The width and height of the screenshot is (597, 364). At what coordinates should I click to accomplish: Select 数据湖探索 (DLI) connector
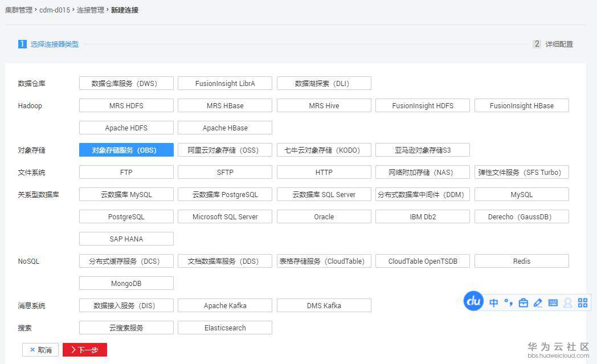[x=324, y=83]
